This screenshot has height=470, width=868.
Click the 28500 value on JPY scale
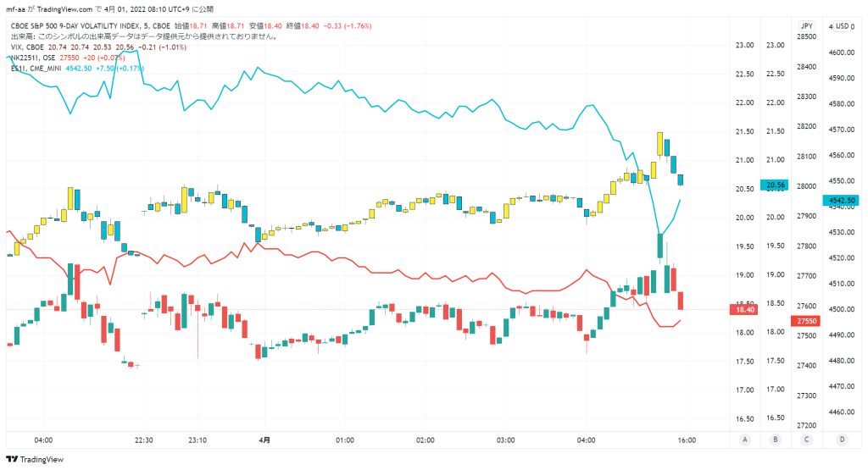click(806, 36)
